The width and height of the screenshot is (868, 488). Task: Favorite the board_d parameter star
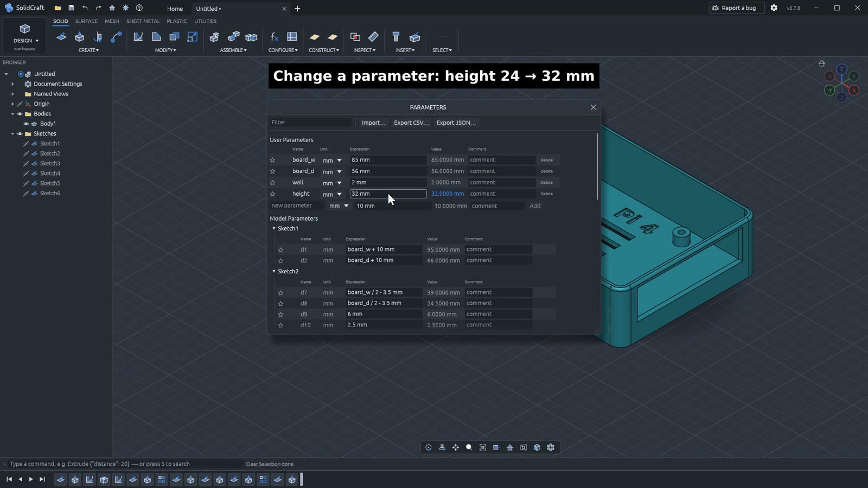(x=273, y=171)
